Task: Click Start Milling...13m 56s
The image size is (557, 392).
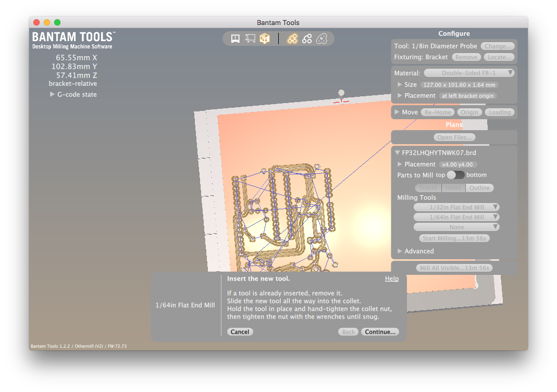Action: tap(454, 238)
